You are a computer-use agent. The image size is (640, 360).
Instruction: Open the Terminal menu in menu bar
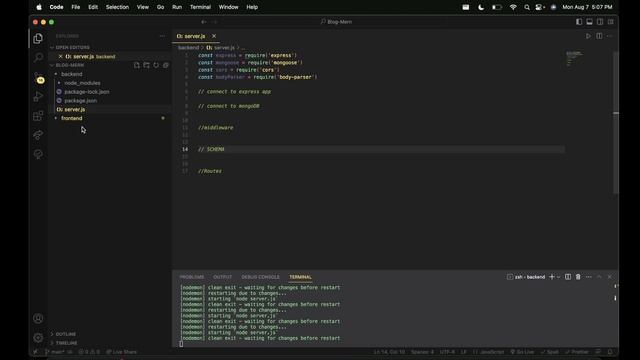[200, 7]
